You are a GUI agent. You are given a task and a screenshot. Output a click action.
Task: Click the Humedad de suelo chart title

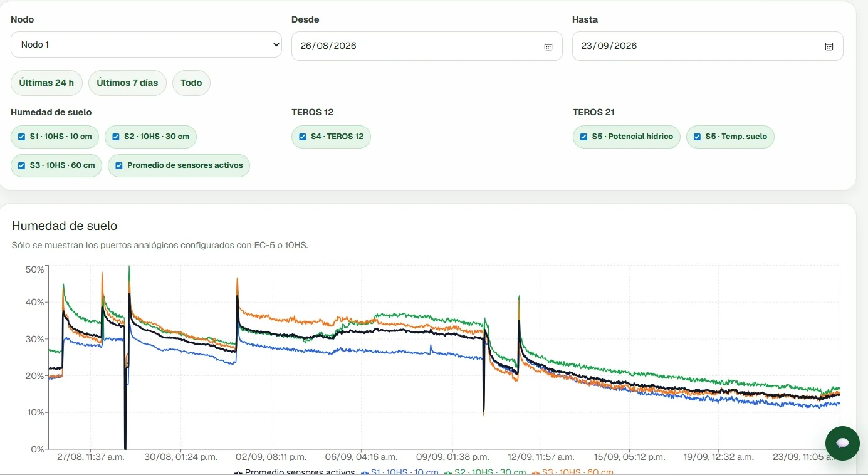tap(65, 226)
